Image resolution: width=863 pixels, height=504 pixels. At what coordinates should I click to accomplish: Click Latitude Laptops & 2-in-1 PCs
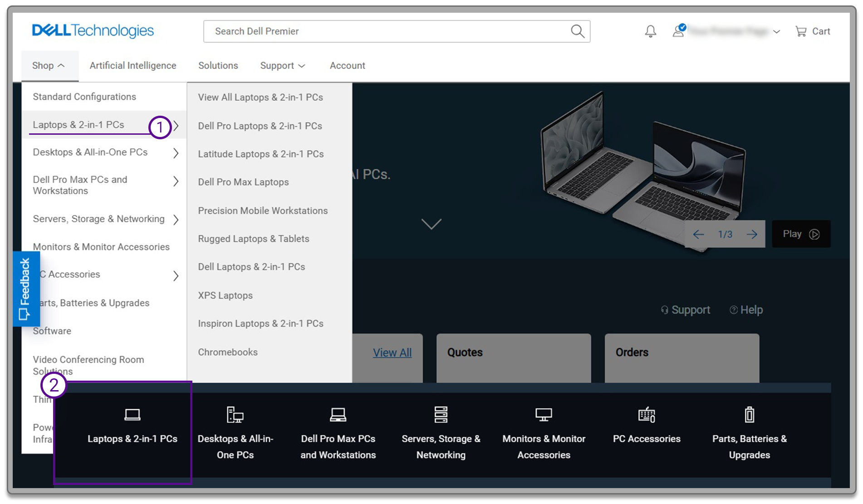point(261,154)
